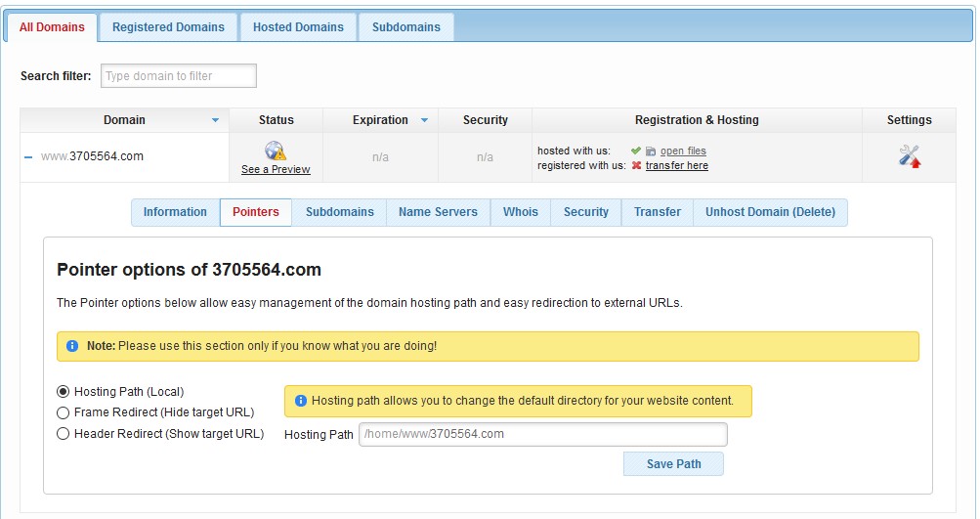The height and width of the screenshot is (519, 980).
Task: Select Header Redirect (Show target URL) option
Action: tap(63, 434)
